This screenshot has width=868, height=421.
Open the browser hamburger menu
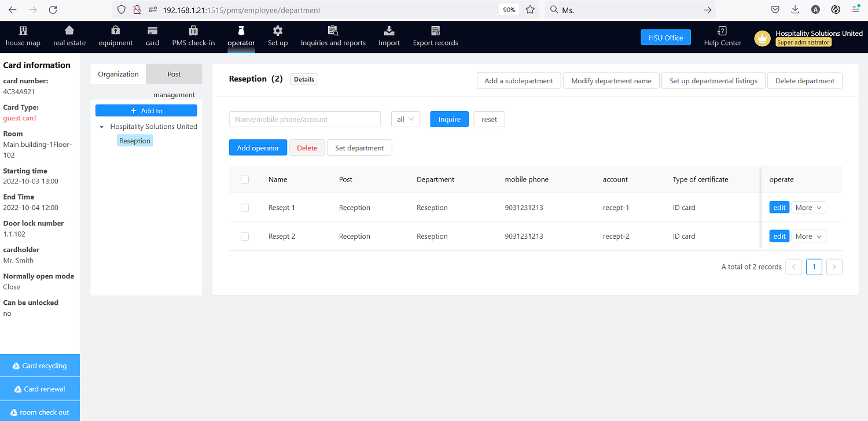point(856,10)
